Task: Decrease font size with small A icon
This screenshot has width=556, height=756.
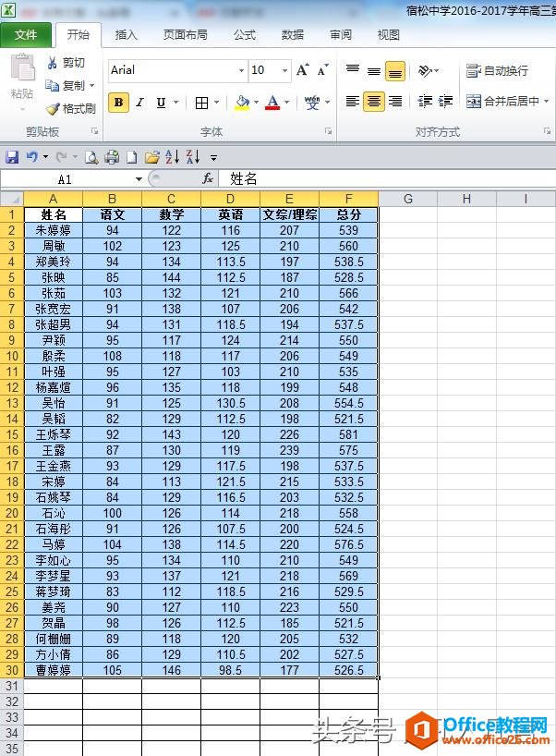Action: [x=323, y=70]
